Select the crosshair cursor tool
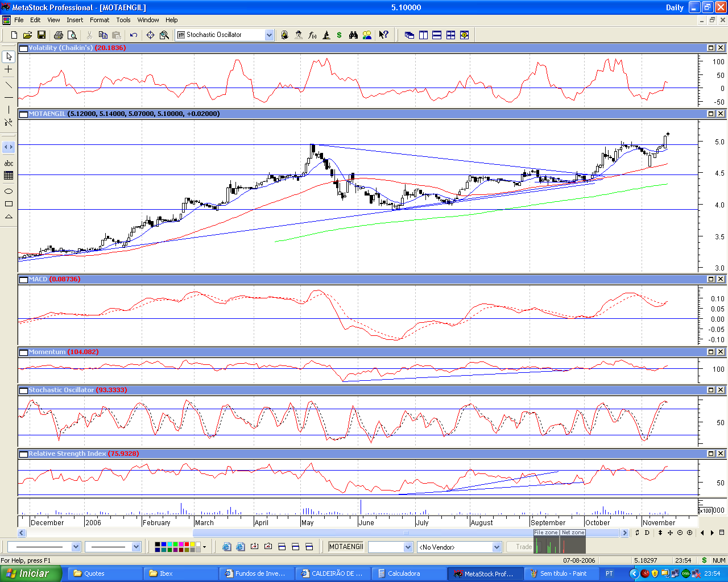 click(x=9, y=69)
